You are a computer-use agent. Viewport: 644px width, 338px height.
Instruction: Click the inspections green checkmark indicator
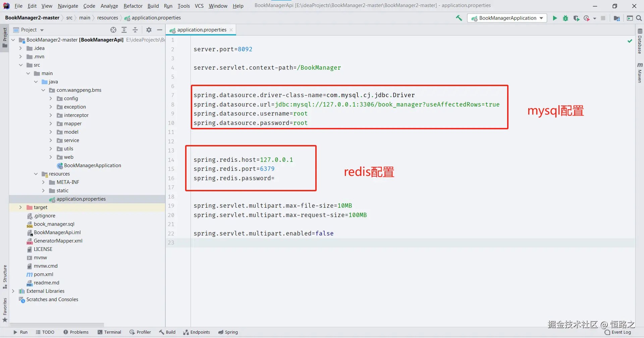[x=630, y=41]
